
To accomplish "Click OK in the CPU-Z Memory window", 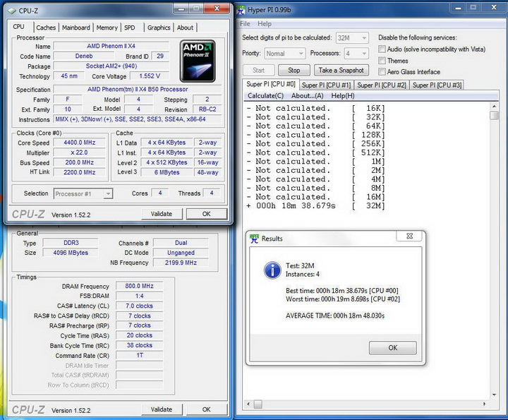I will pos(206,409).
